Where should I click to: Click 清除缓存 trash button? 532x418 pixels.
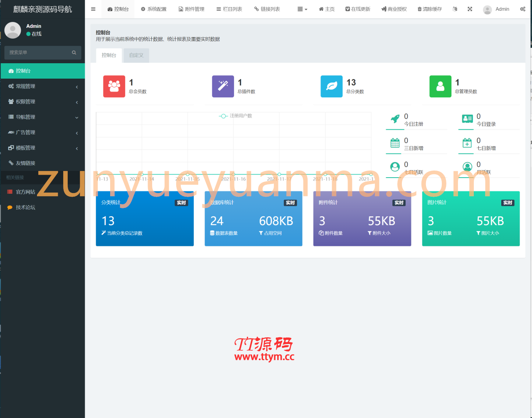(430, 9)
